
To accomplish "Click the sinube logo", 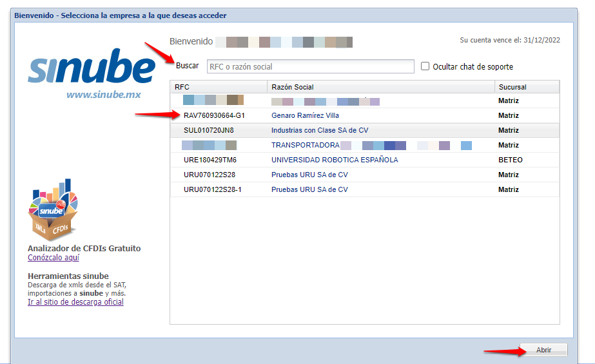I will click(92, 68).
